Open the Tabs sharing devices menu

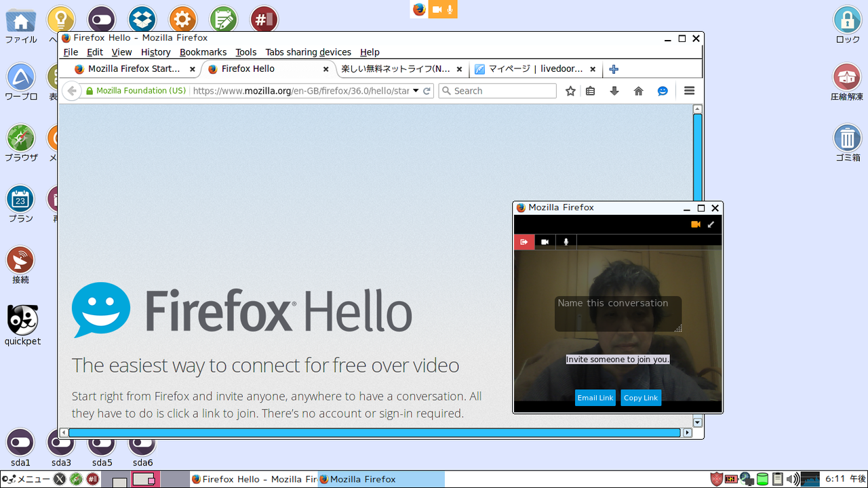[x=309, y=52]
